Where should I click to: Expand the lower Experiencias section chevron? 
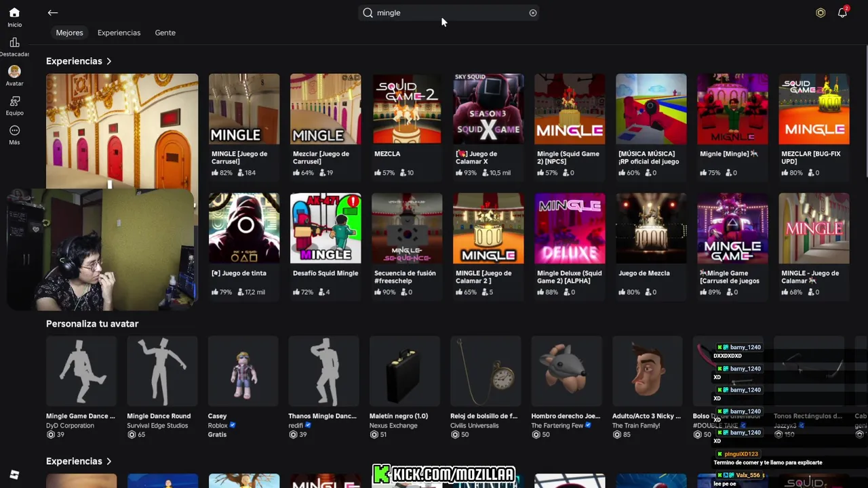coord(108,461)
